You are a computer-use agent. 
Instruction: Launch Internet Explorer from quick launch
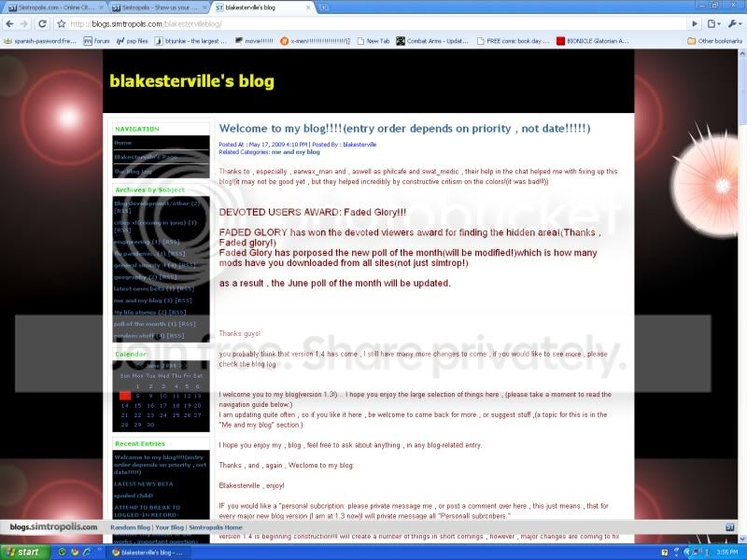click(x=87, y=553)
